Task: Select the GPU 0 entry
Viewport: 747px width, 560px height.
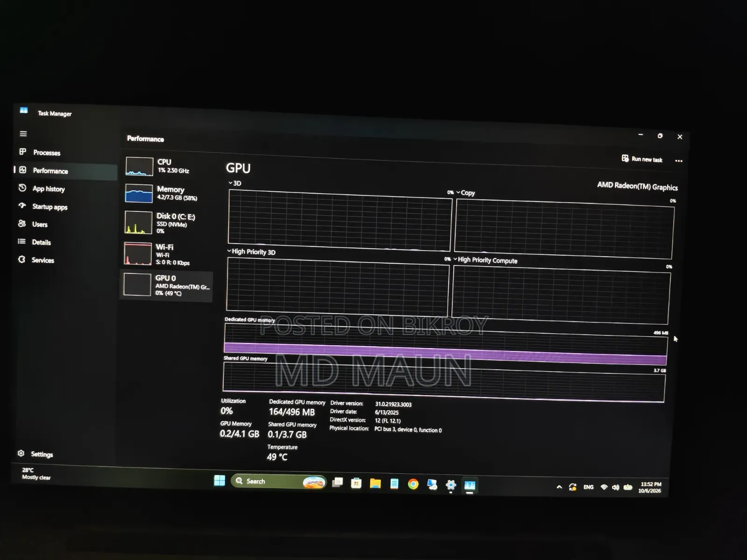Action: [167, 285]
